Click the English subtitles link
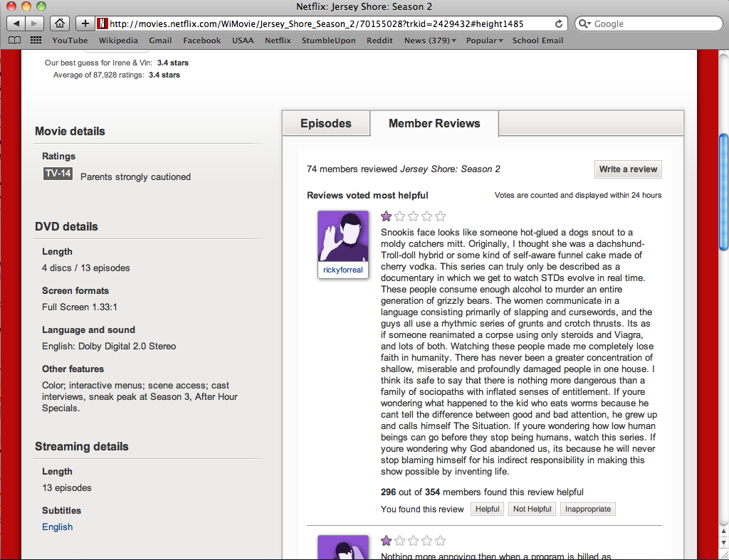This screenshot has width=729, height=560. tap(57, 527)
